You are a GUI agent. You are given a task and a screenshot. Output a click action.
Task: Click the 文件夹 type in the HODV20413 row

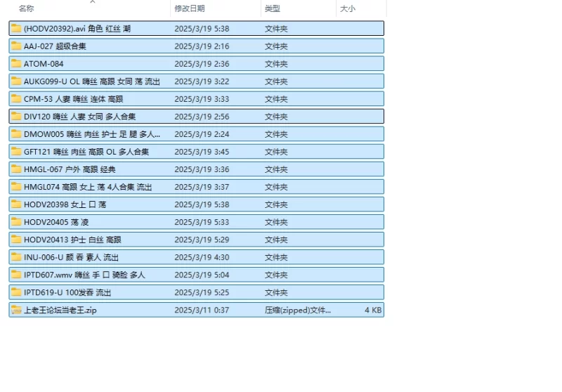pos(276,240)
